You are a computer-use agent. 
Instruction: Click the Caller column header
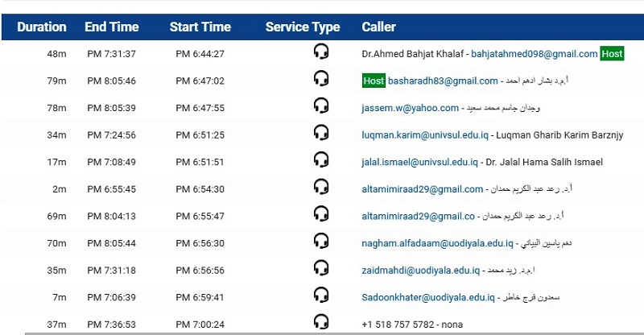(x=378, y=27)
